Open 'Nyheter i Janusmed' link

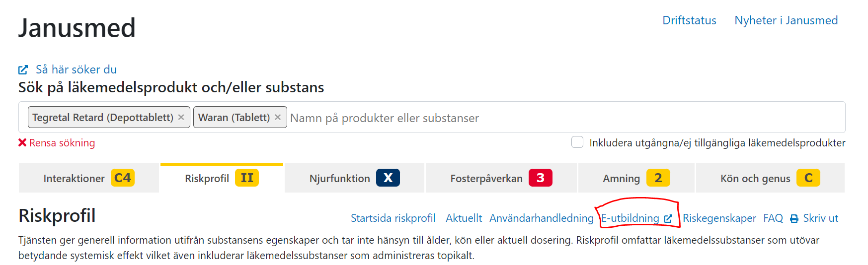786,20
